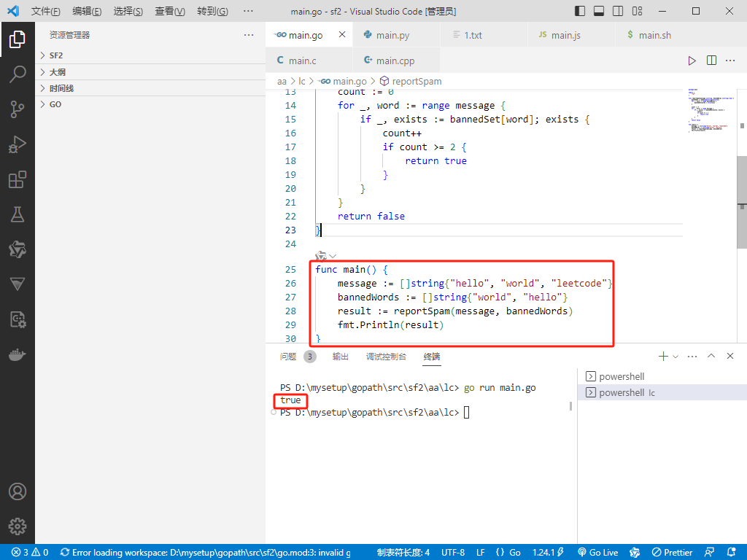
Task: Open the Extensions view
Action: [18, 179]
